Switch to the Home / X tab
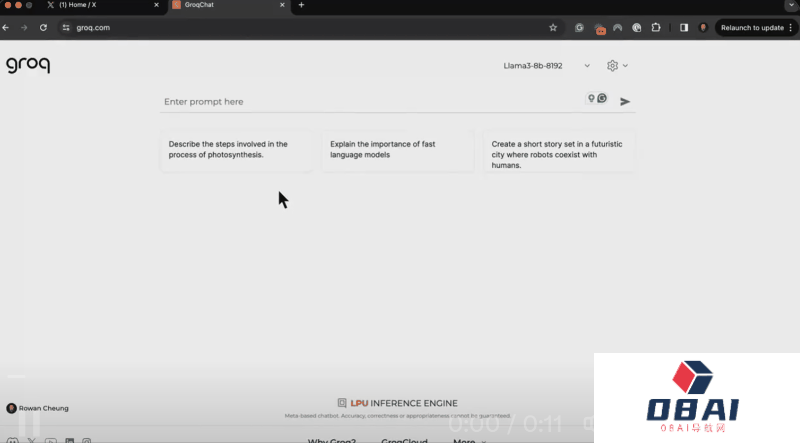Viewport: 800px width, 443px height. point(100,5)
